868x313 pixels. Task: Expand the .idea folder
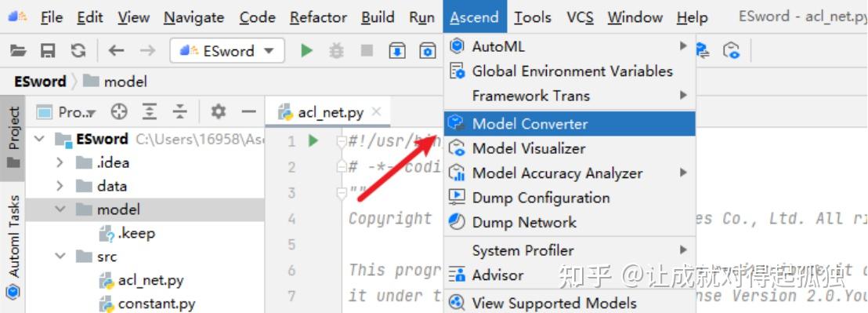point(60,162)
